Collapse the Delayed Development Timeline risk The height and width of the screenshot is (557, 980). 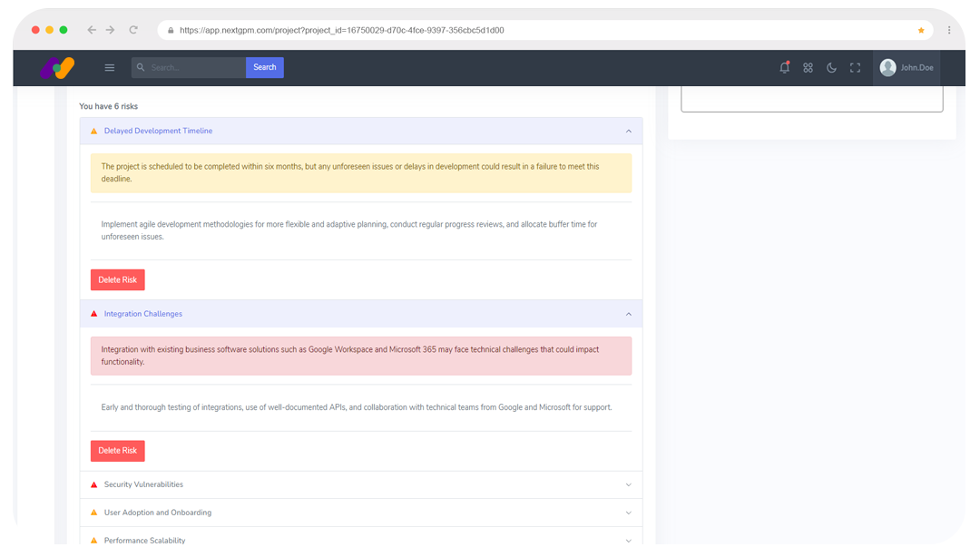point(629,132)
